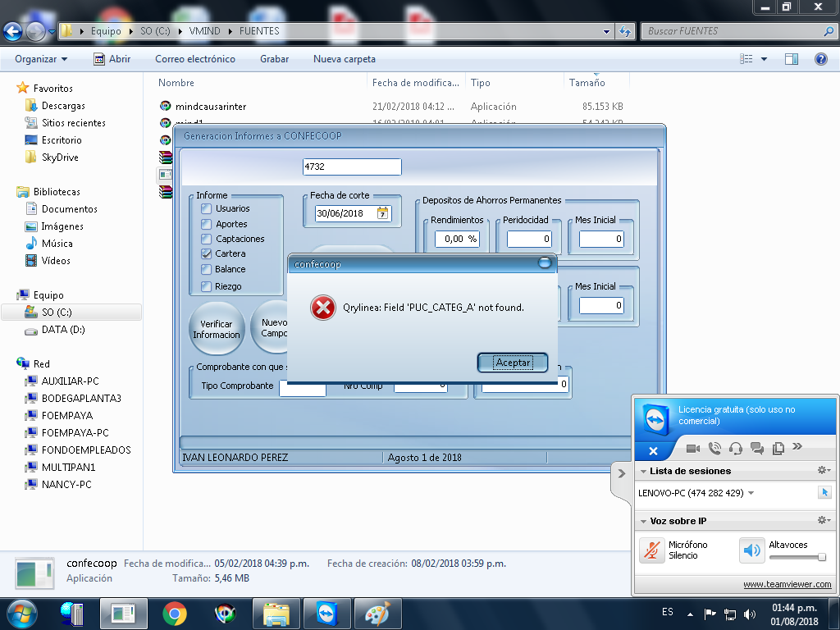Screen dimensions: 840x630
Task: Expand the LENOVO-PC session dropdown
Action: 751,493
